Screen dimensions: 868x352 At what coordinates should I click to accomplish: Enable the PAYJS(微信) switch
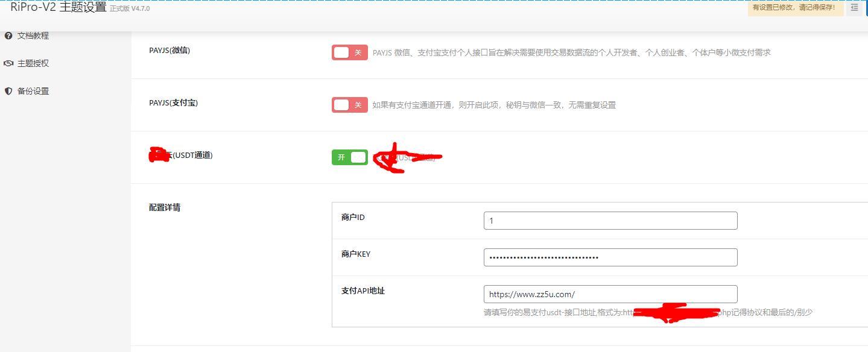tap(349, 52)
